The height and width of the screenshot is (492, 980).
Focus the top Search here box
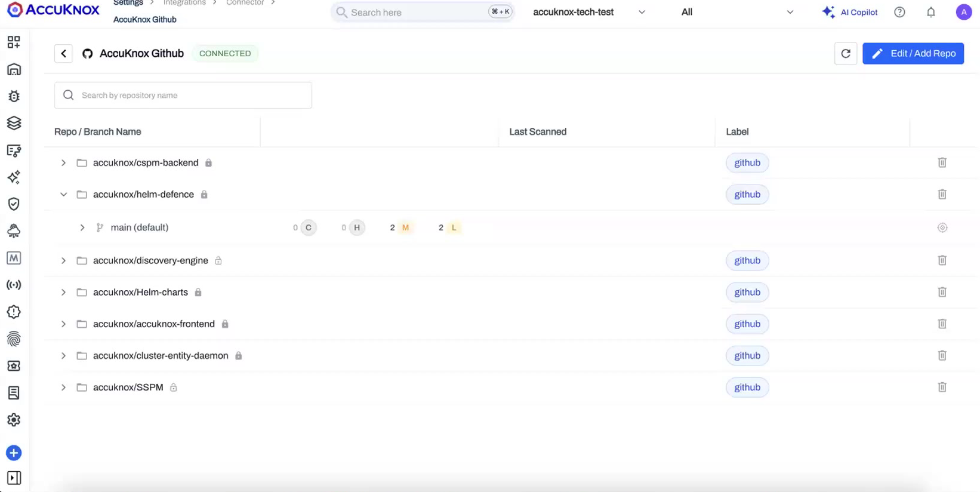(x=423, y=12)
